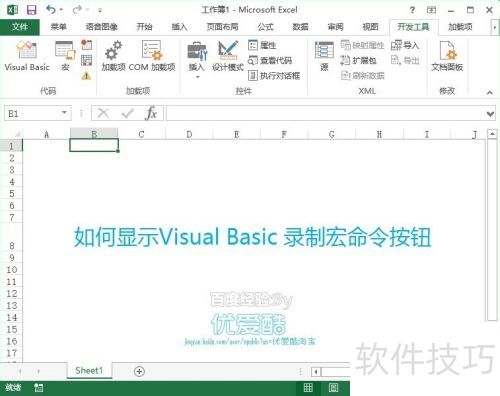Switch to the 开始 Home tab
500x396 pixels.
144,27
